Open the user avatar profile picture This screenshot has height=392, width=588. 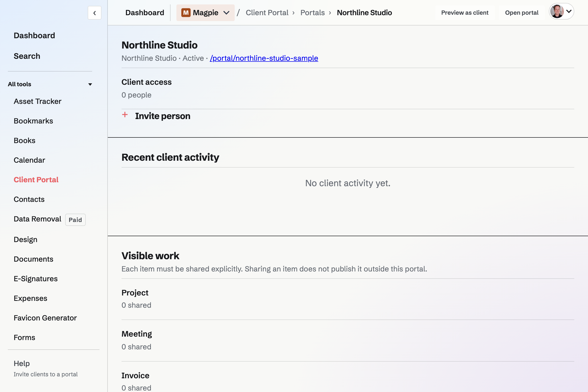(x=556, y=12)
